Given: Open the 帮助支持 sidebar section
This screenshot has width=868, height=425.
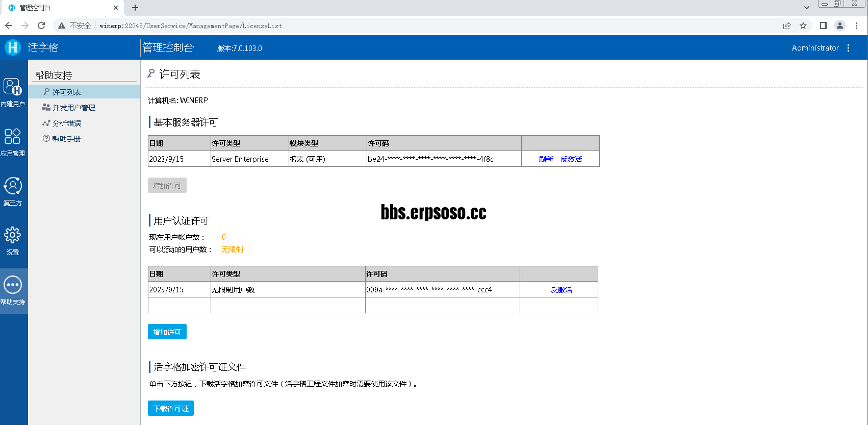Looking at the screenshot, I should tap(13, 290).
